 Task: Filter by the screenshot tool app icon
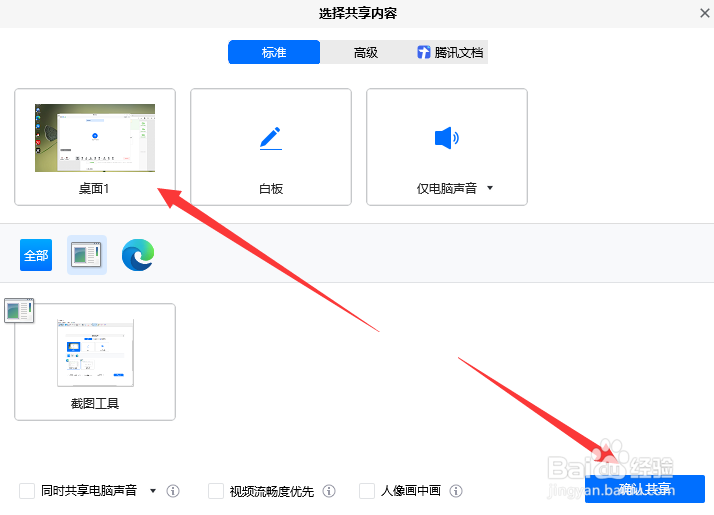87,255
